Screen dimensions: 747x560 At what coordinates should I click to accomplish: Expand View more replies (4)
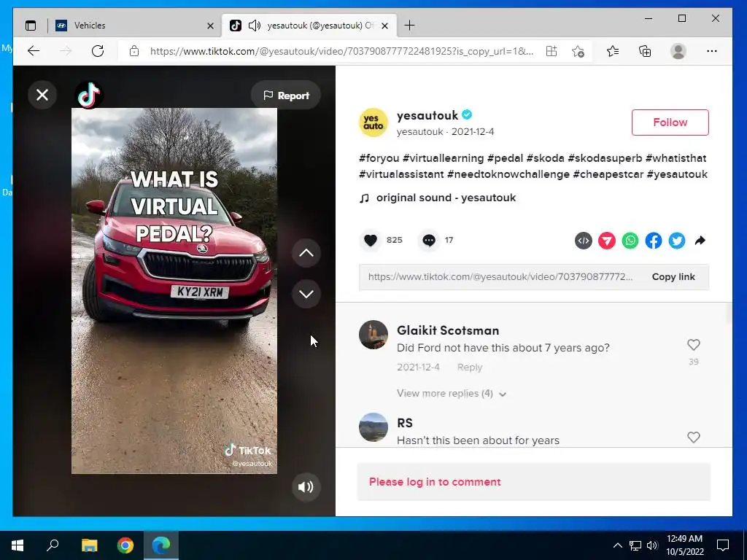(451, 393)
